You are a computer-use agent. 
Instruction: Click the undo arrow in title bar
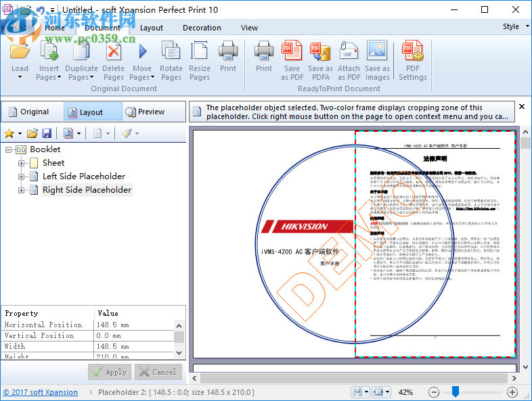(x=41, y=10)
